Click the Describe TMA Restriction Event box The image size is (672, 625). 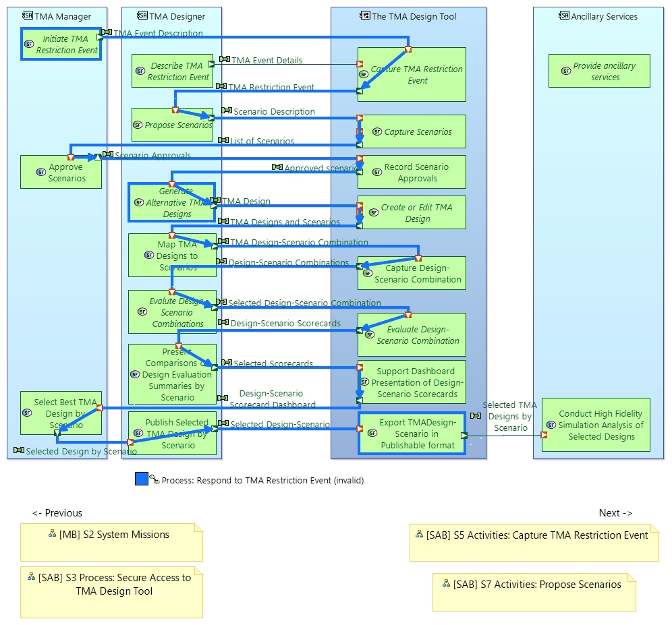tap(172, 71)
